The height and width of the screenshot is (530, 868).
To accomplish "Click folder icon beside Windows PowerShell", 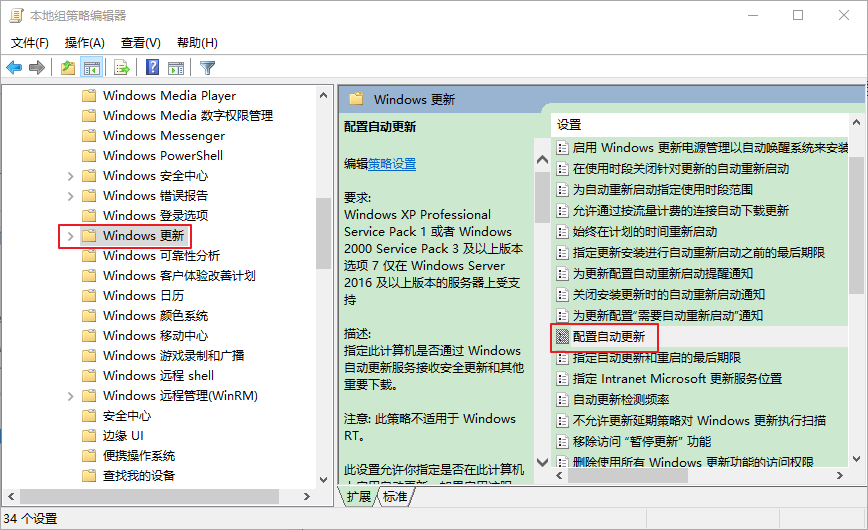I will click(89, 156).
